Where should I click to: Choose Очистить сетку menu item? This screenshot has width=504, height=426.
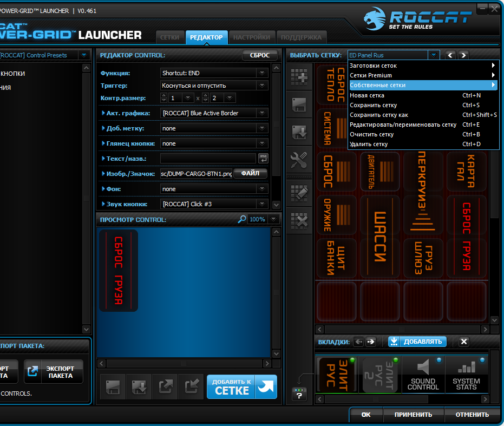[423, 134]
